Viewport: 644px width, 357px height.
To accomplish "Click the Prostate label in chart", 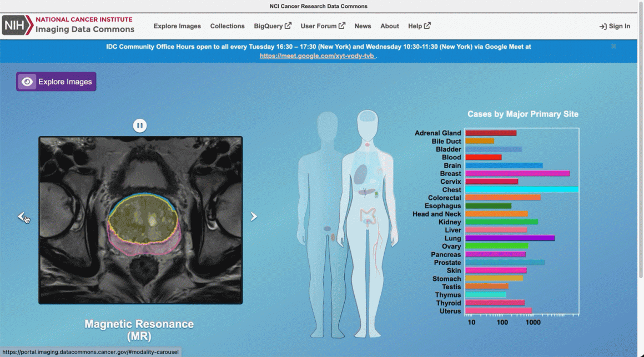I will (x=447, y=263).
